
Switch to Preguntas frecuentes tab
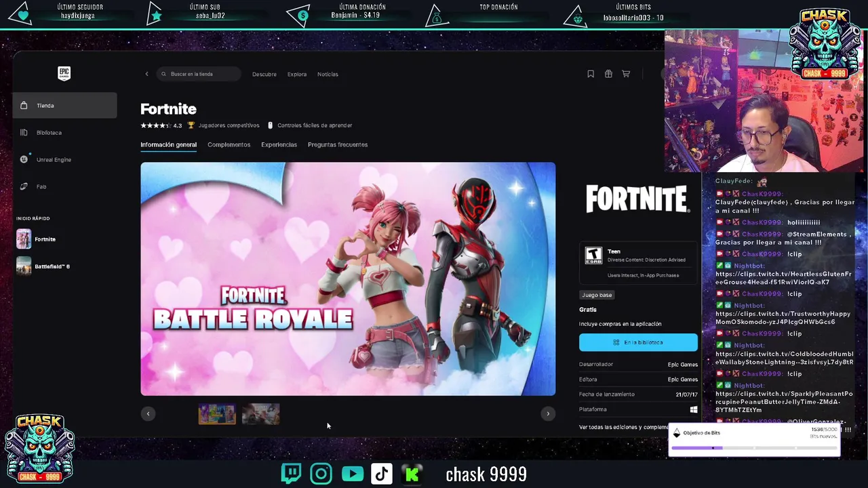click(x=338, y=144)
